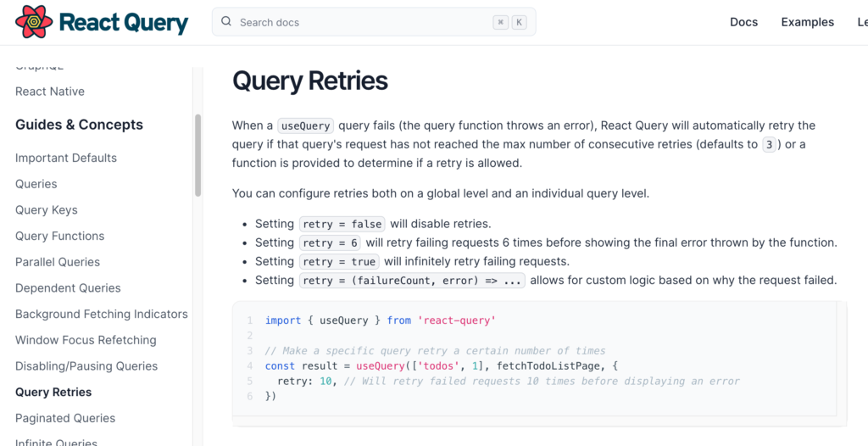Viewport: 868px width, 446px height.
Task: Open the React Native sidebar link
Action: point(50,92)
